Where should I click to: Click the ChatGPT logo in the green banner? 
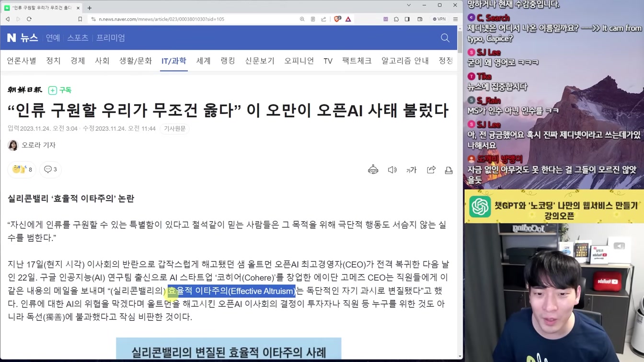(x=480, y=207)
